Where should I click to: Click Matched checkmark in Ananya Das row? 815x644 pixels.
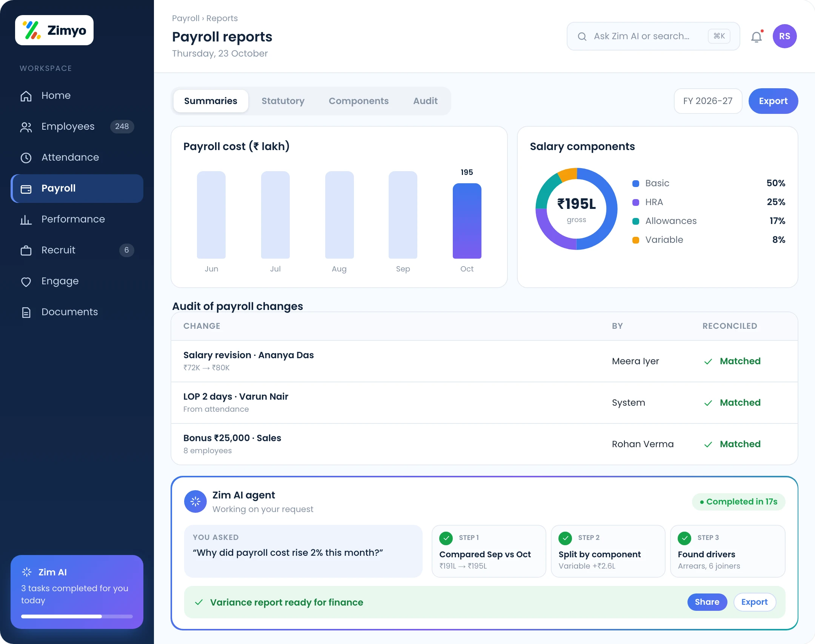[x=708, y=362]
